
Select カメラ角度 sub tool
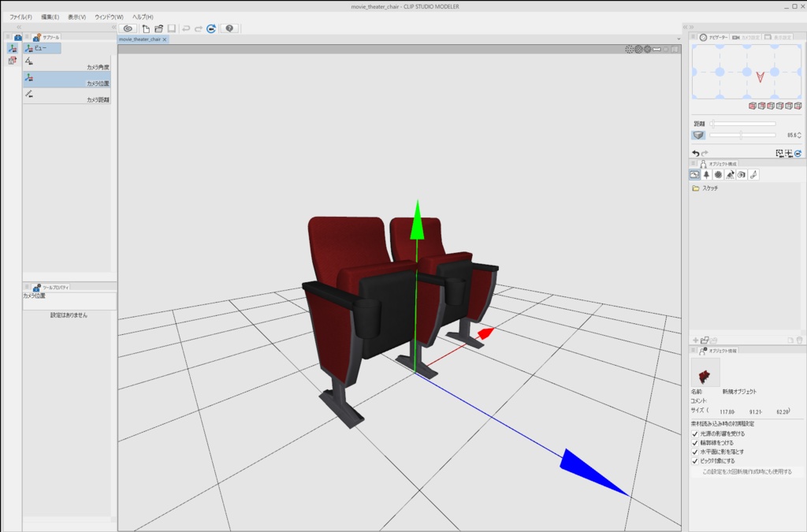(x=67, y=63)
